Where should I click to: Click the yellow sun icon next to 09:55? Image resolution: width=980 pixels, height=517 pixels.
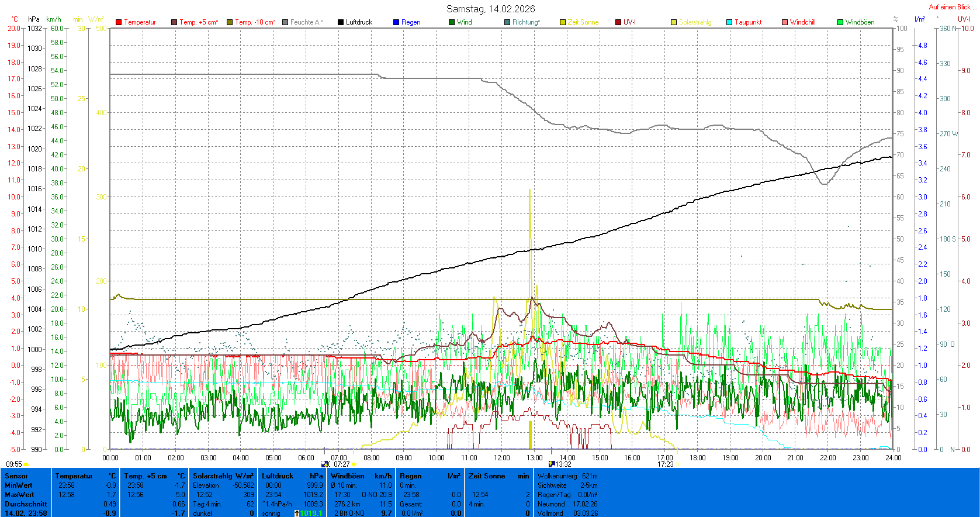point(26,464)
